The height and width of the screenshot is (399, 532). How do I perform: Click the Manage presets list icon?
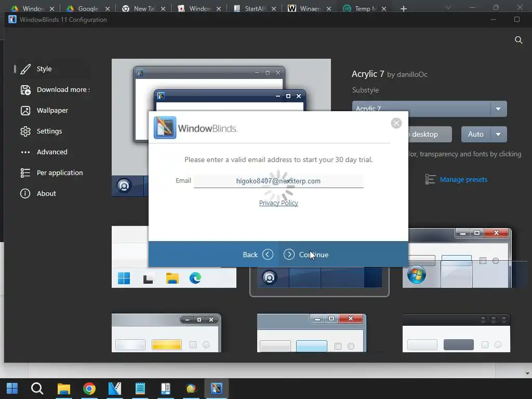[x=430, y=179]
